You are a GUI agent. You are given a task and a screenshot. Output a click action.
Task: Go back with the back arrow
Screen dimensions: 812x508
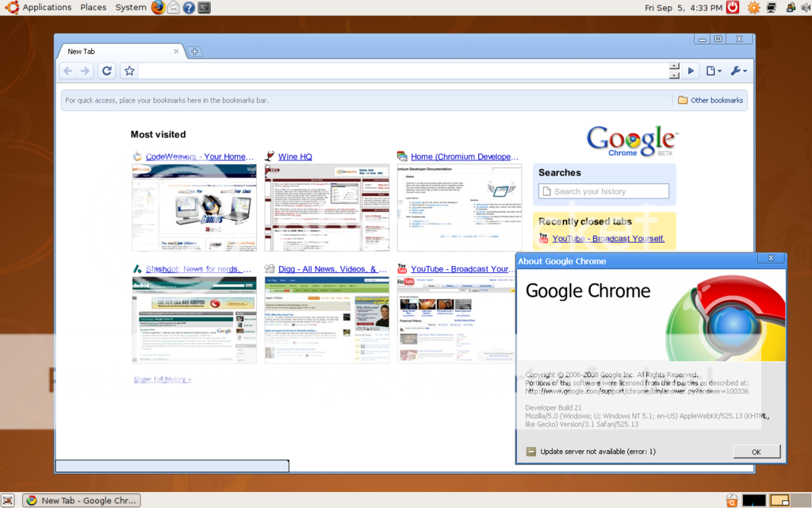click(x=68, y=71)
